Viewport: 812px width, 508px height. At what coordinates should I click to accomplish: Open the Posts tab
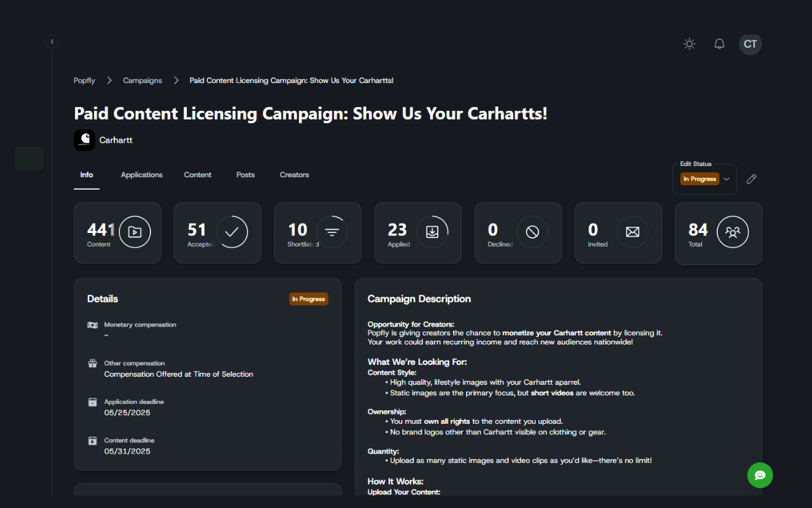[x=246, y=175]
